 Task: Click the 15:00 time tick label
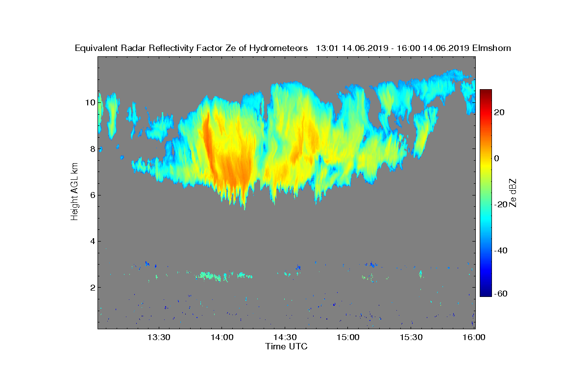pyautogui.click(x=348, y=337)
